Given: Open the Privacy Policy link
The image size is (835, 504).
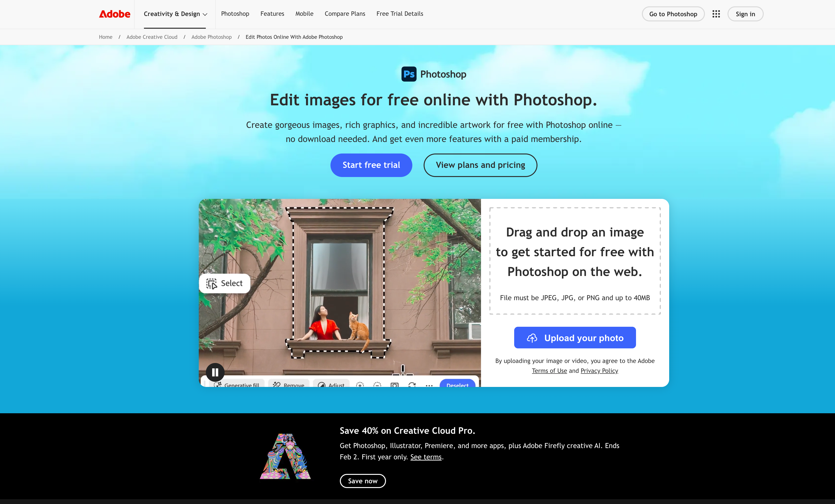Looking at the screenshot, I should click(x=599, y=370).
